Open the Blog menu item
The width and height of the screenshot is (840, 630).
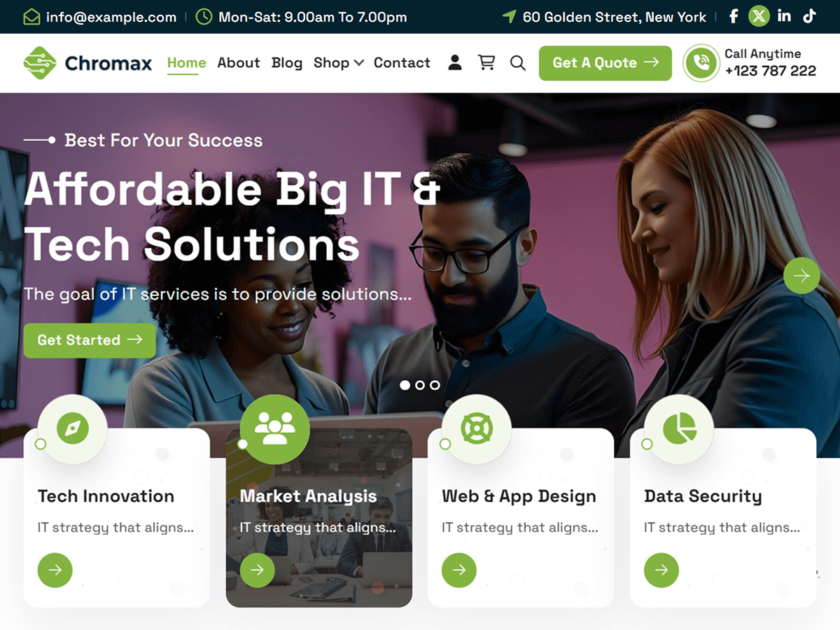[x=287, y=63]
